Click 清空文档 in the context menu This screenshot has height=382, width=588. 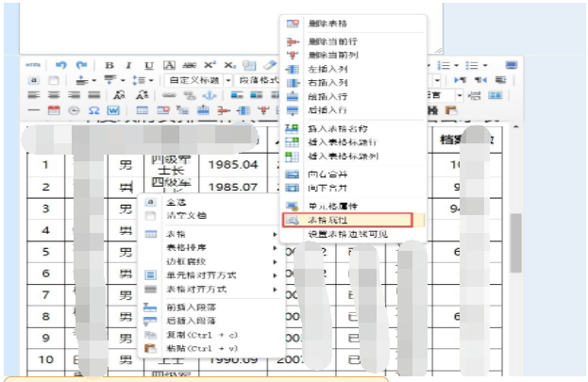(186, 215)
